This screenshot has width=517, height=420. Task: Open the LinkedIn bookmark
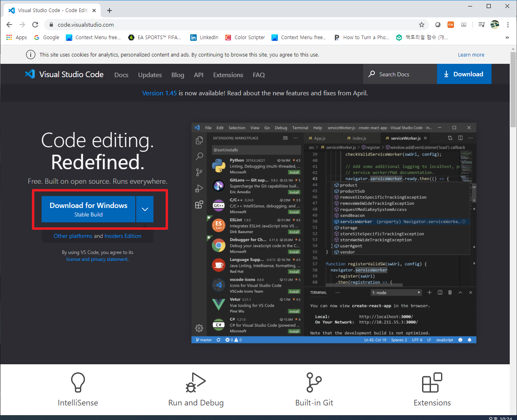pos(204,37)
